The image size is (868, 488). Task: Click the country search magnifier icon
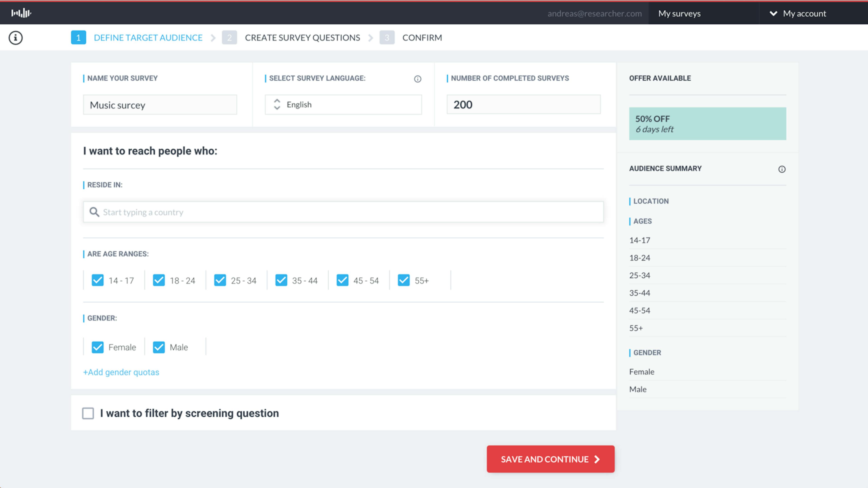tap(94, 212)
